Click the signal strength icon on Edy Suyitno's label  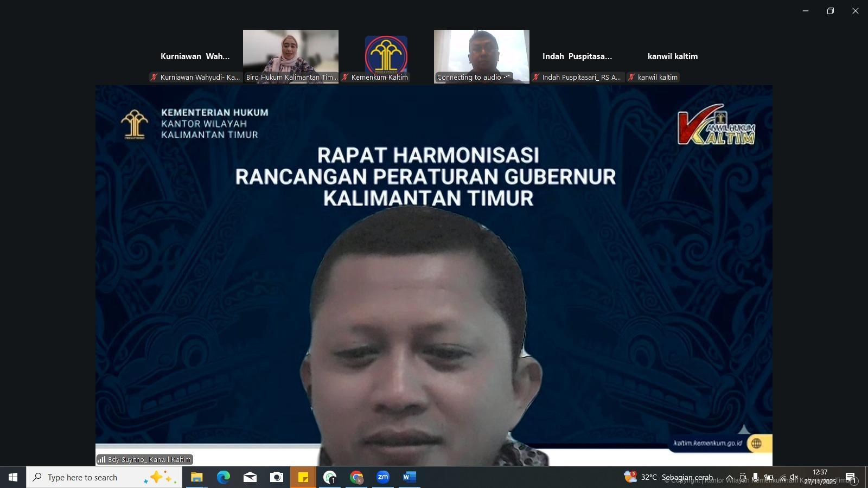102,459
